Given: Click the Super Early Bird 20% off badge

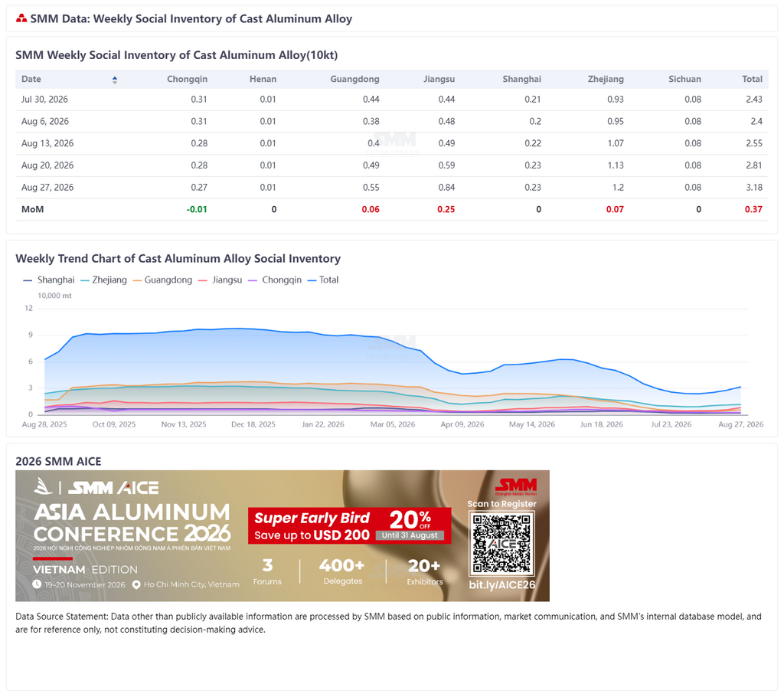Looking at the screenshot, I should (349, 525).
